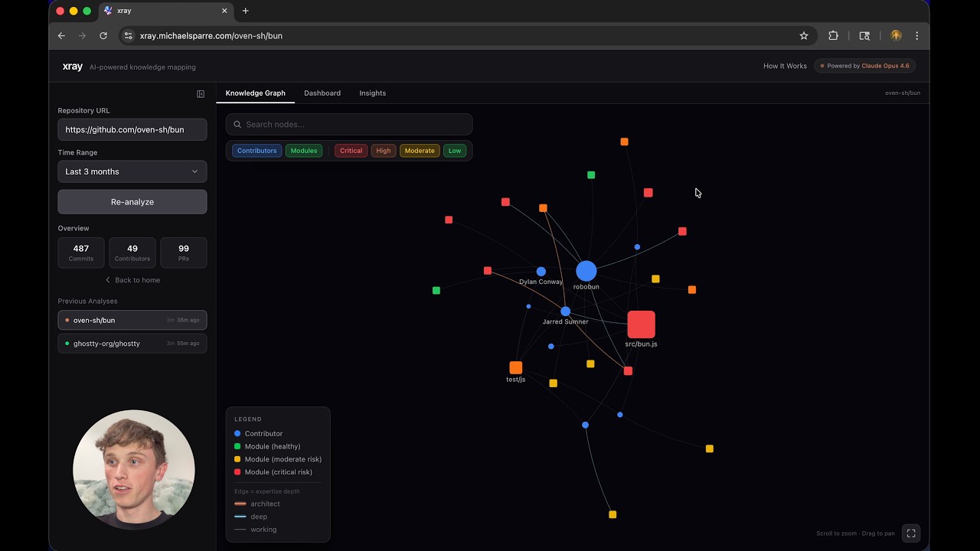Click the Module (moderate risk) legend entry
The width and height of the screenshot is (980, 551).
click(278, 459)
